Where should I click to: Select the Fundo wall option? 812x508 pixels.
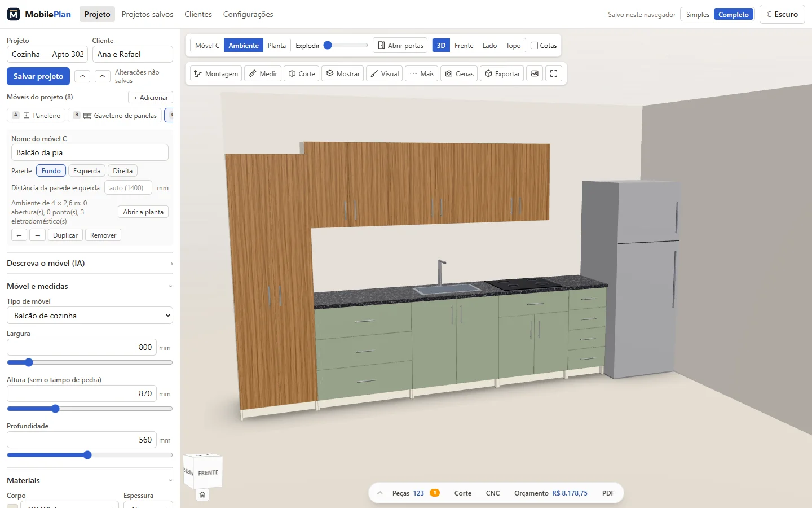pos(51,170)
